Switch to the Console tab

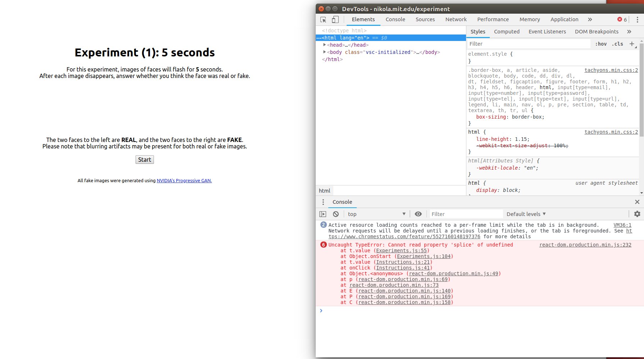click(395, 19)
